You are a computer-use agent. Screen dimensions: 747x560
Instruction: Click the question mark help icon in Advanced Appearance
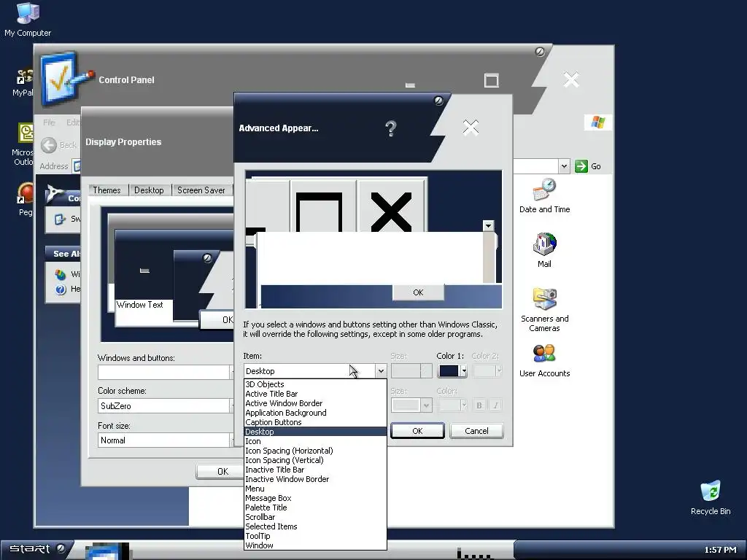pyautogui.click(x=391, y=128)
